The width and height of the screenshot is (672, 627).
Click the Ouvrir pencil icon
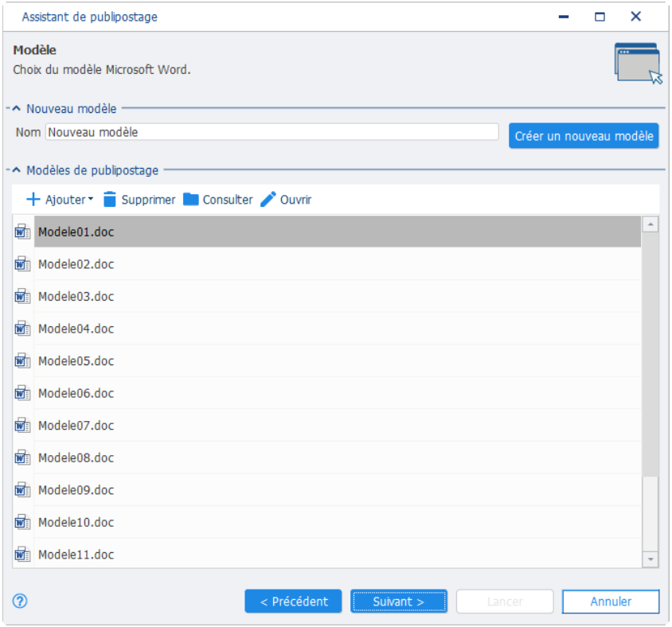tap(268, 199)
